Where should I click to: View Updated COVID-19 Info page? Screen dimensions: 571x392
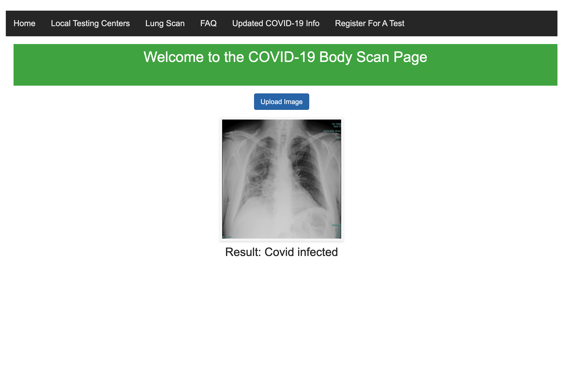pos(275,23)
